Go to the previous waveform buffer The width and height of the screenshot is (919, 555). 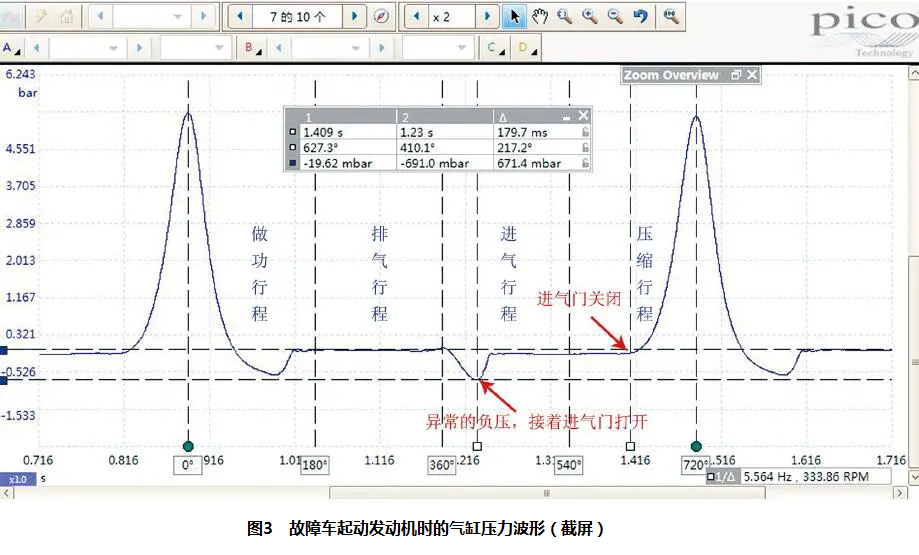(x=240, y=16)
